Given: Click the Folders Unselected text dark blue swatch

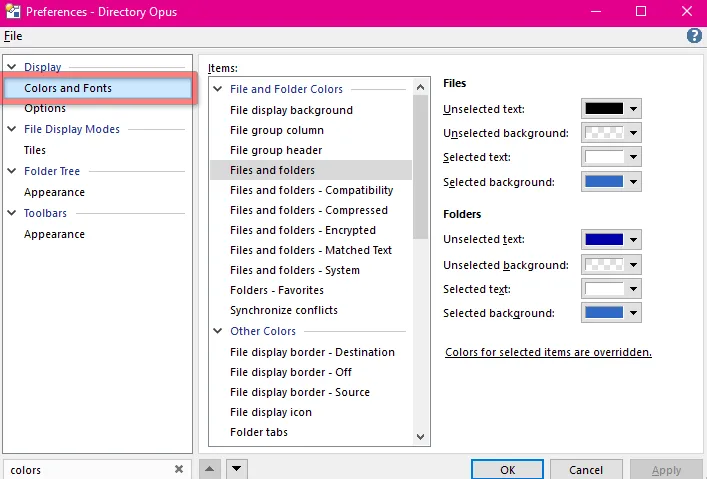Looking at the screenshot, I should (604, 240).
